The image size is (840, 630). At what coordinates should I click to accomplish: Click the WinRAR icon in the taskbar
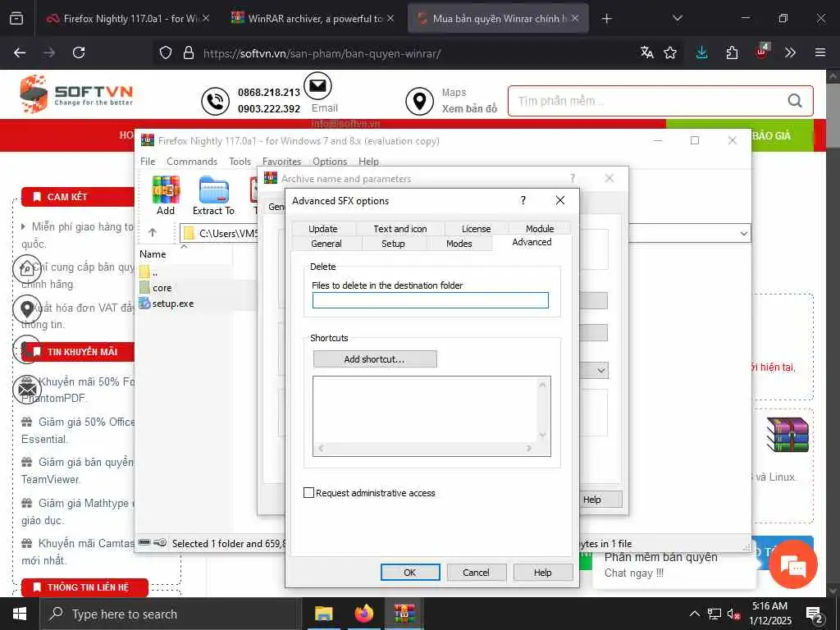click(404, 614)
